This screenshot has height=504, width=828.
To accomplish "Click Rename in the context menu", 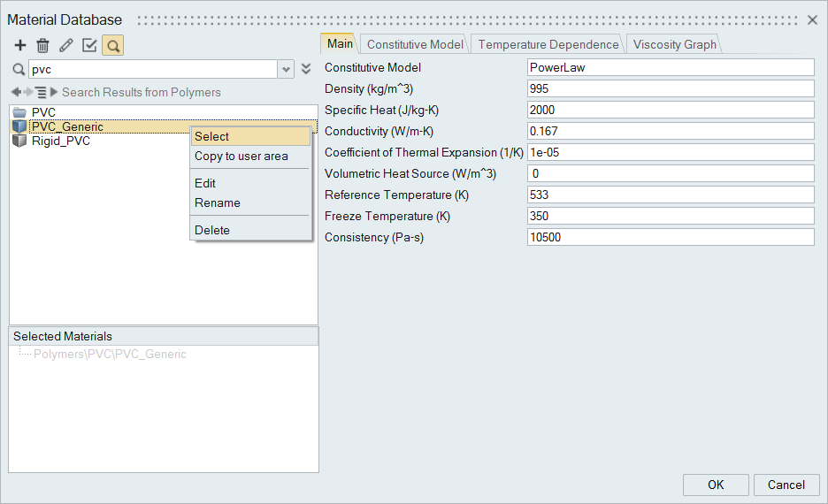I will click(218, 202).
